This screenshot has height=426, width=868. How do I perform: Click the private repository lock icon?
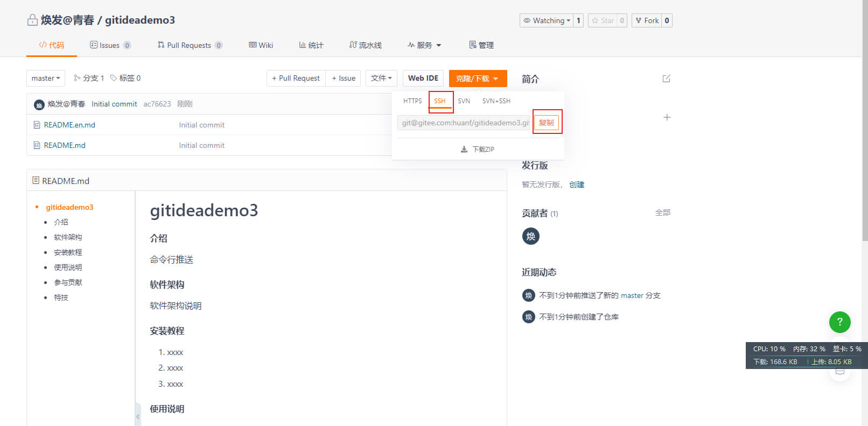(32, 20)
